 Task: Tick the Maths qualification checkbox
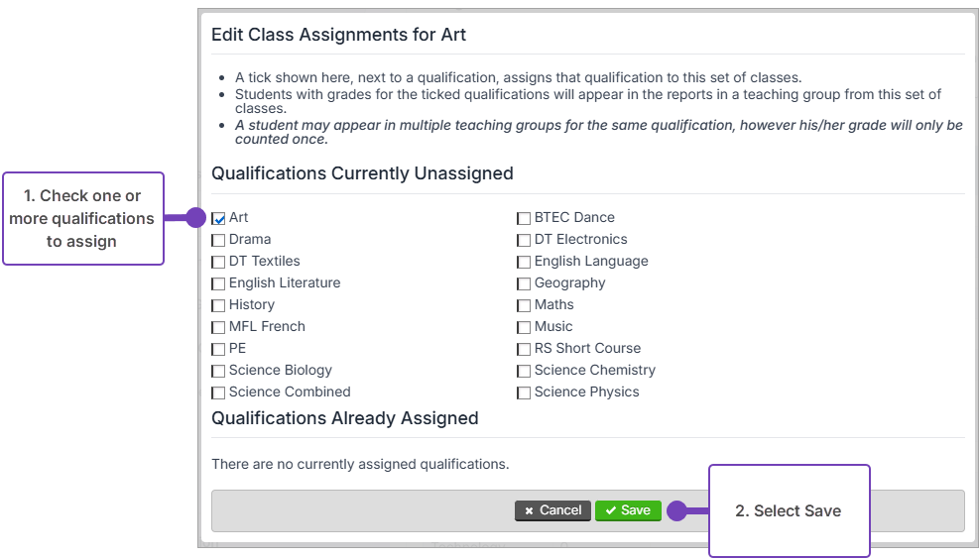coord(524,305)
